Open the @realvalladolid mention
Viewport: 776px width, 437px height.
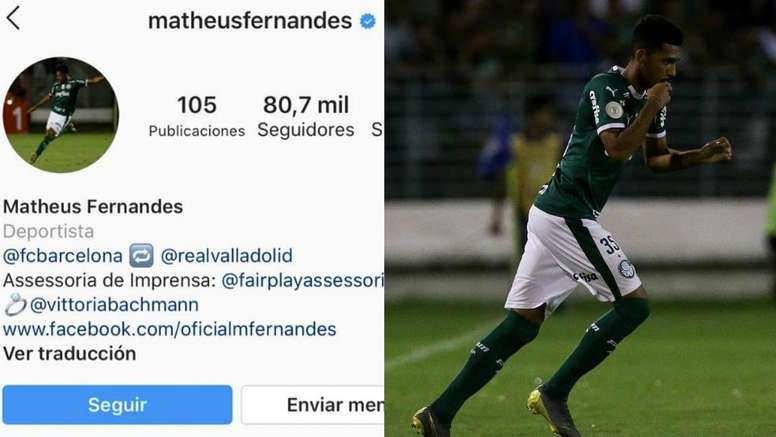[227, 256]
